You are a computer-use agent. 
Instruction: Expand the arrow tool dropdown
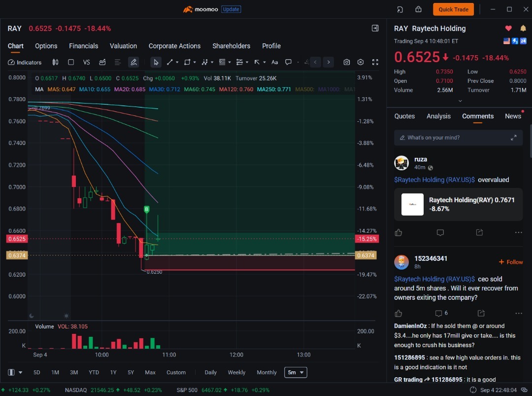pos(265,62)
